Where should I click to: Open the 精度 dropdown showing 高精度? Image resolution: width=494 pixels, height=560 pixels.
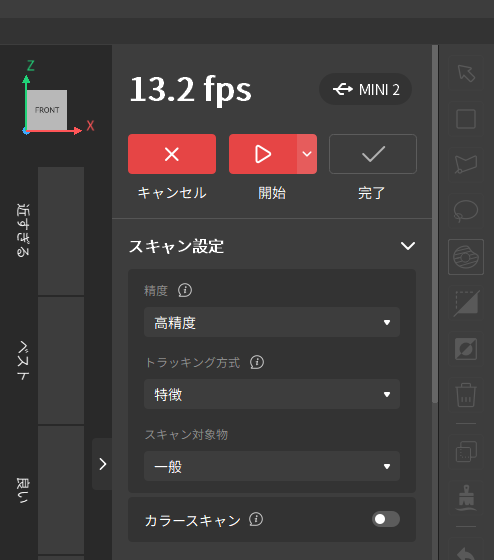pos(272,322)
